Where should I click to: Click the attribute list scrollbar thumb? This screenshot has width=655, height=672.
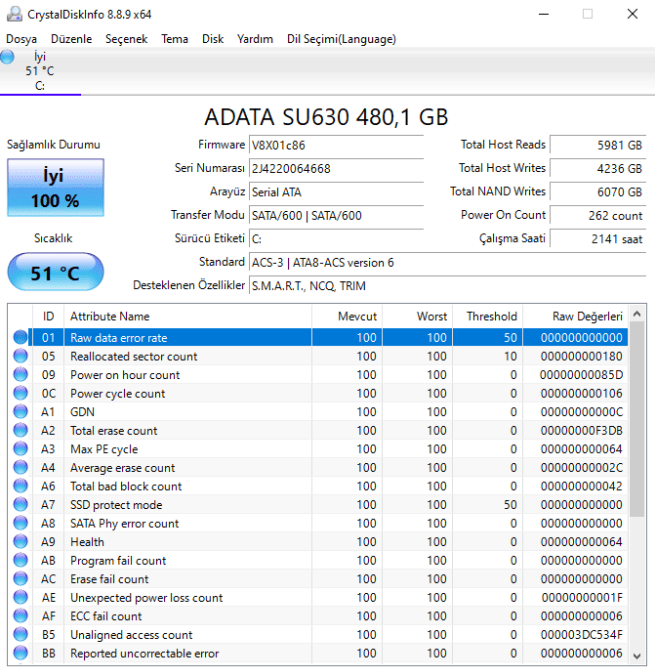637,419
